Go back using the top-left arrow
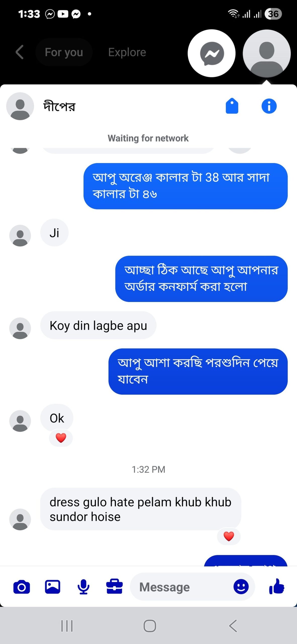The image size is (297, 644). [20, 52]
